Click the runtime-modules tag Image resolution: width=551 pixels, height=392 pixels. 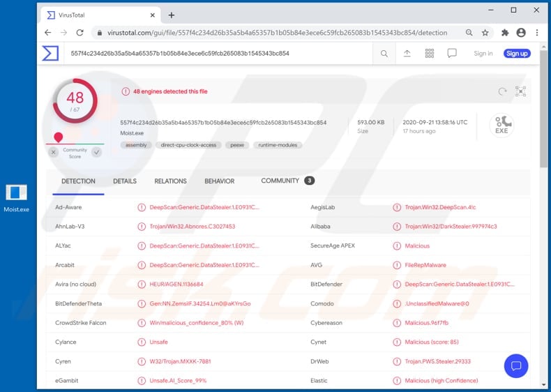point(278,145)
